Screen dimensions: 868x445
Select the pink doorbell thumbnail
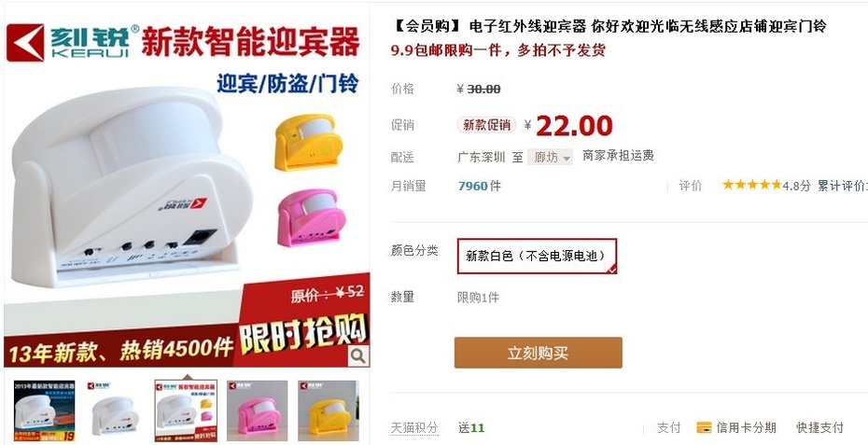[258, 410]
